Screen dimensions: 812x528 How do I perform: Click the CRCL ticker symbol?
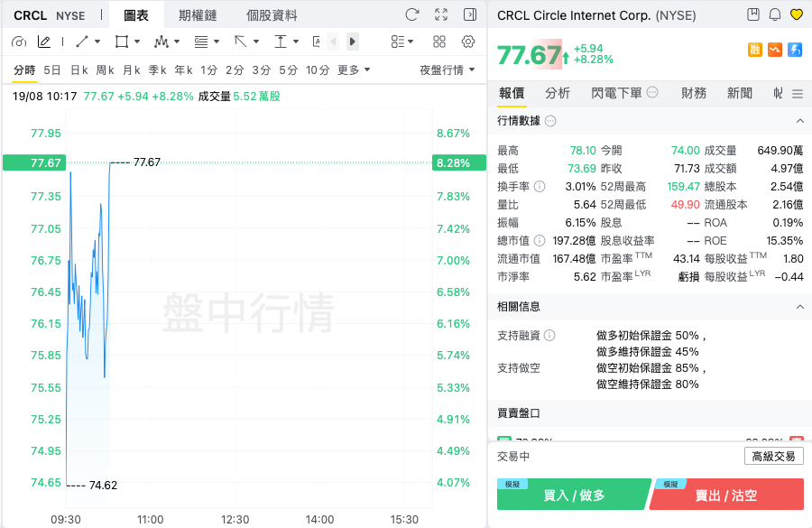30,15
